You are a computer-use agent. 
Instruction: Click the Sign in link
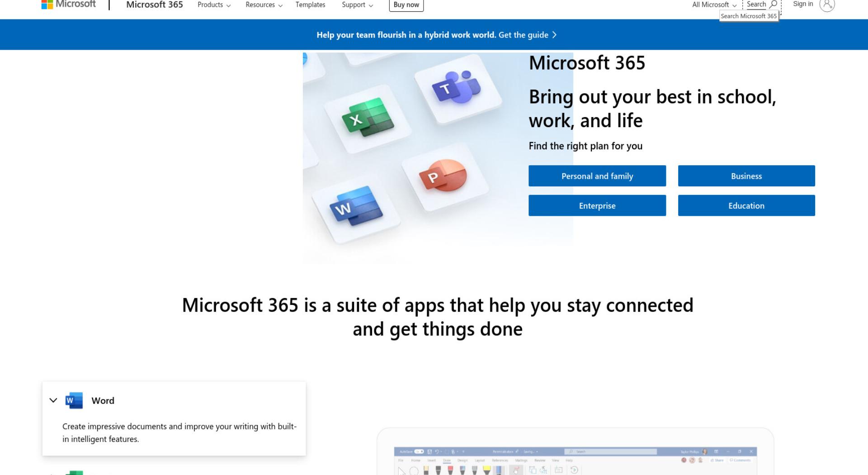pyautogui.click(x=803, y=4)
